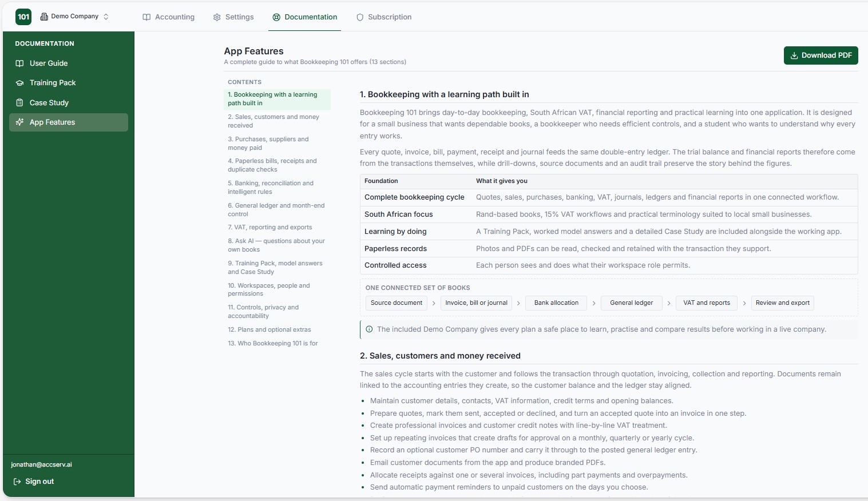Click the VAT and reports flow chip
This screenshot has height=501, width=868.
pyautogui.click(x=707, y=303)
